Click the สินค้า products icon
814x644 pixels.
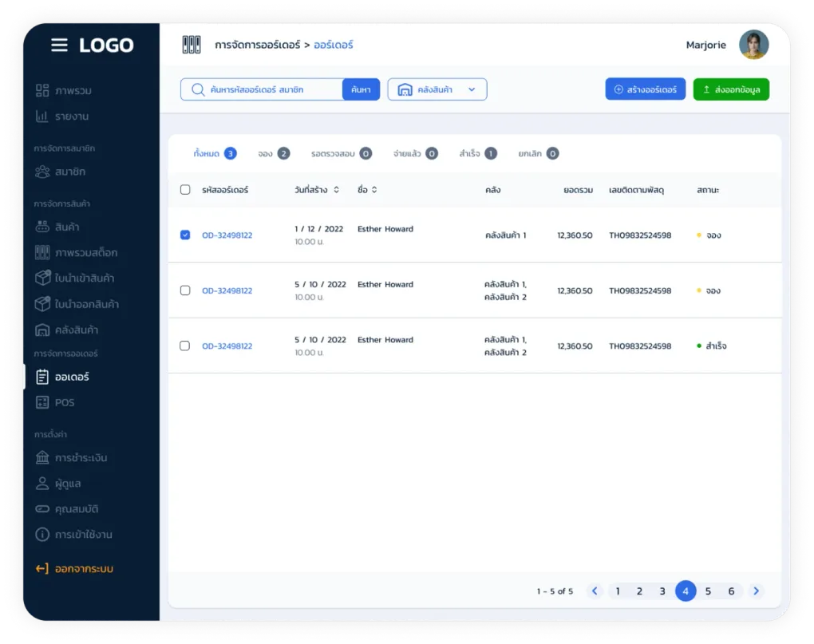tap(42, 227)
